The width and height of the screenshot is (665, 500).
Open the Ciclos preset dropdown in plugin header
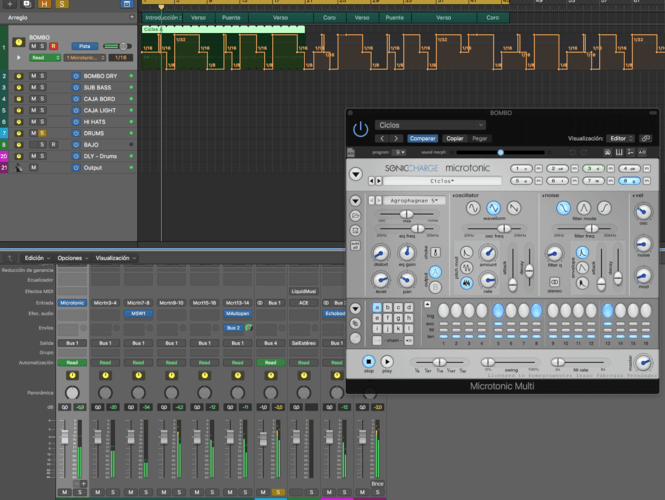[x=430, y=125]
